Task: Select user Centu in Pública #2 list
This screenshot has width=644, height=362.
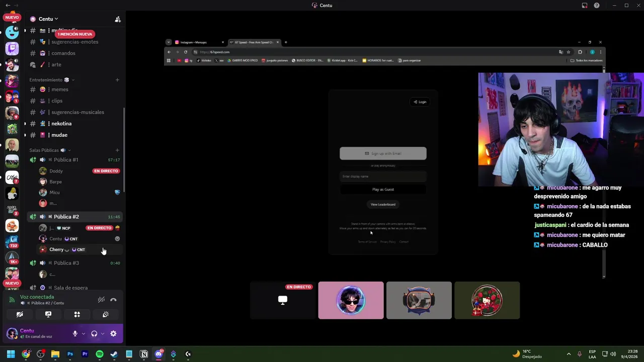Action: [x=55, y=239]
